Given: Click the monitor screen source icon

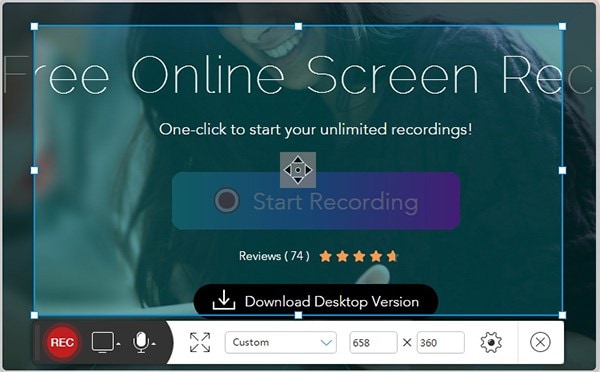Looking at the screenshot, I should pyautogui.click(x=103, y=342).
